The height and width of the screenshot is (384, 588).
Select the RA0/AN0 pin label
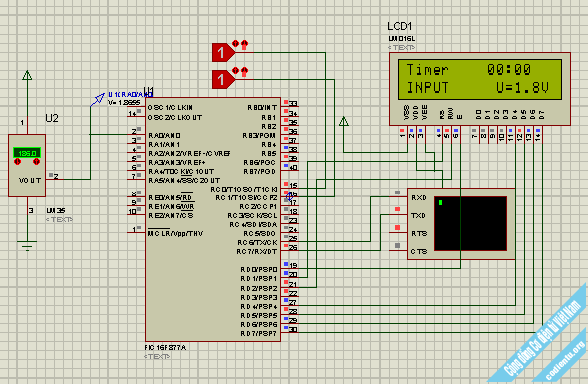(x=165, y=135)
